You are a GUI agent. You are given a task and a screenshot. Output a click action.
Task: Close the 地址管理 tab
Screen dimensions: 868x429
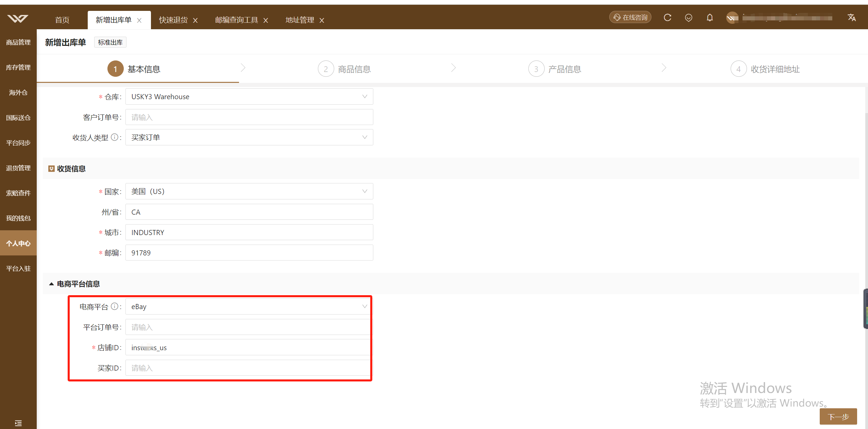322,20
